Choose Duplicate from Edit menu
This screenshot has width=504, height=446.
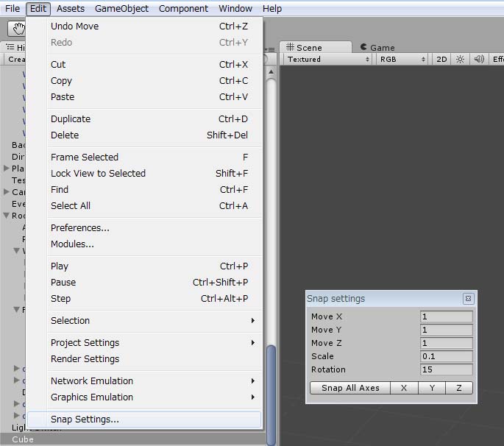coord(145,119)
